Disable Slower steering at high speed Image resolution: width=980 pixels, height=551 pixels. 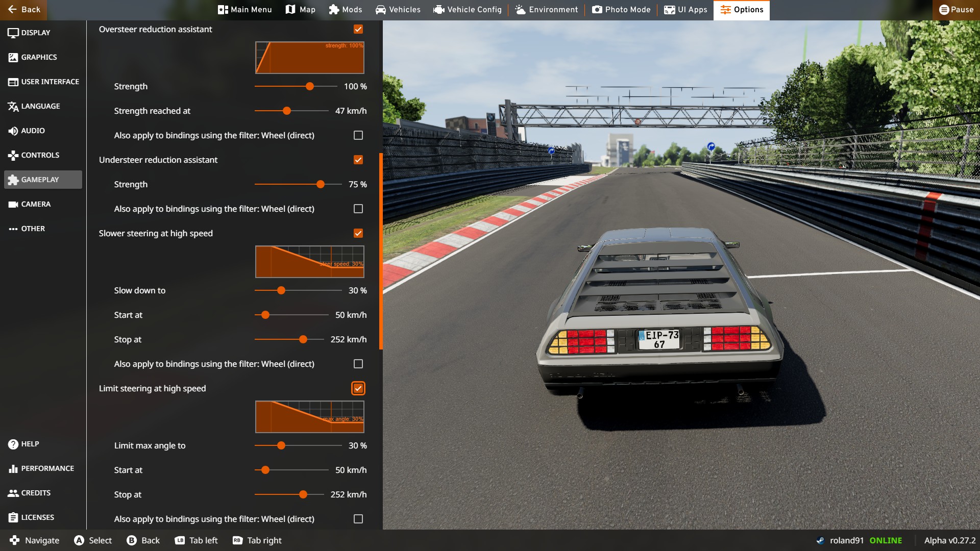tap(358, 234)
